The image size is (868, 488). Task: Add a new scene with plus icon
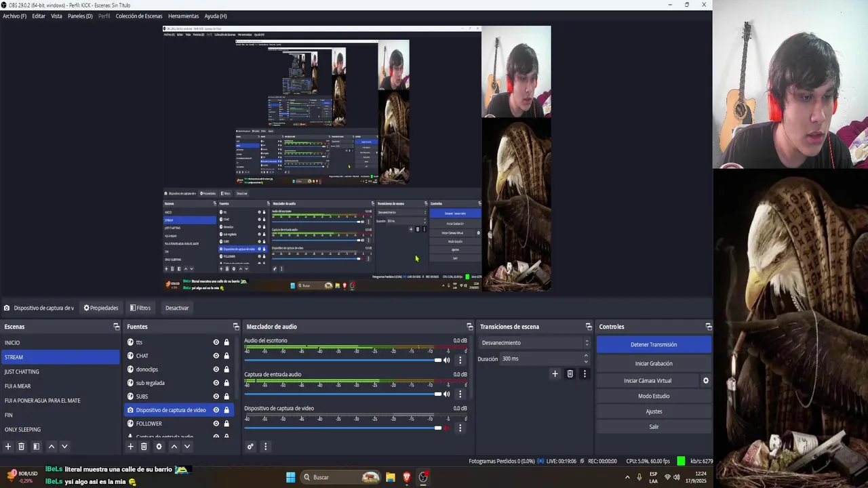pos(8,447)
